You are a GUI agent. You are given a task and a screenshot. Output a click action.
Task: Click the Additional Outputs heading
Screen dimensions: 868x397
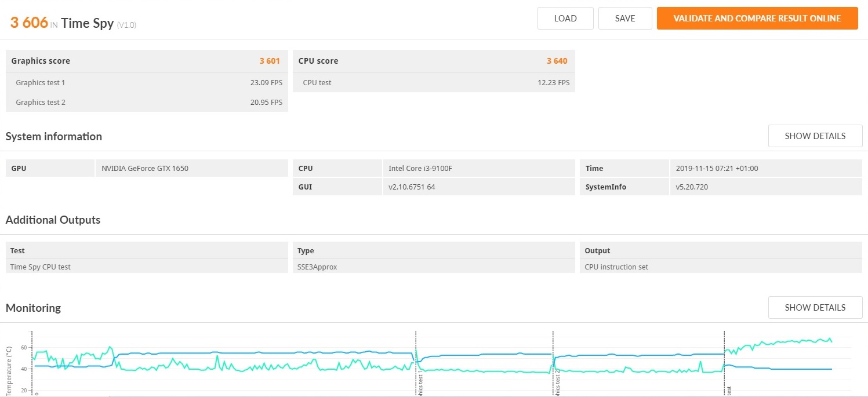coord(53,220)
